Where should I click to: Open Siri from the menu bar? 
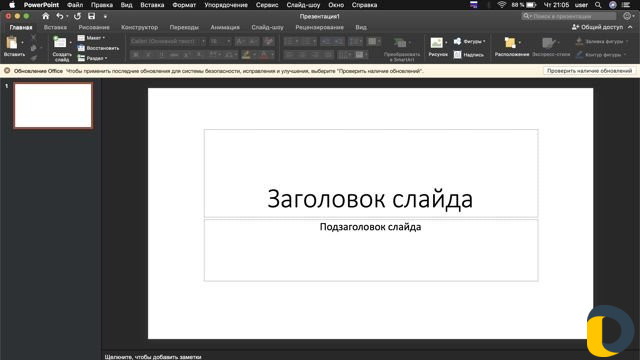[x=613, y=5]
